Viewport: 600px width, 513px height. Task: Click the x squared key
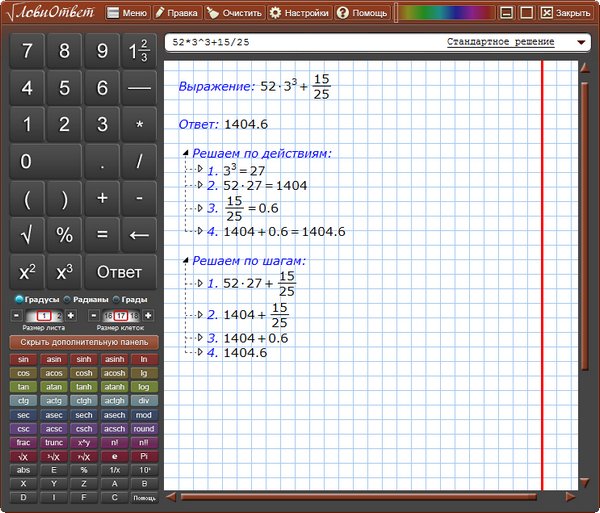pos(27,272)
